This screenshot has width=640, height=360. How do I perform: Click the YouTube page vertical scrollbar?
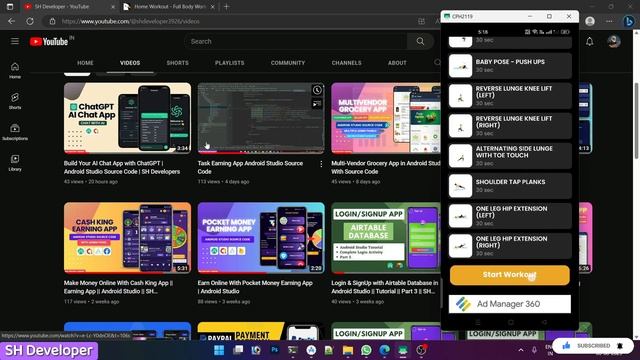(x=636, y=121)
